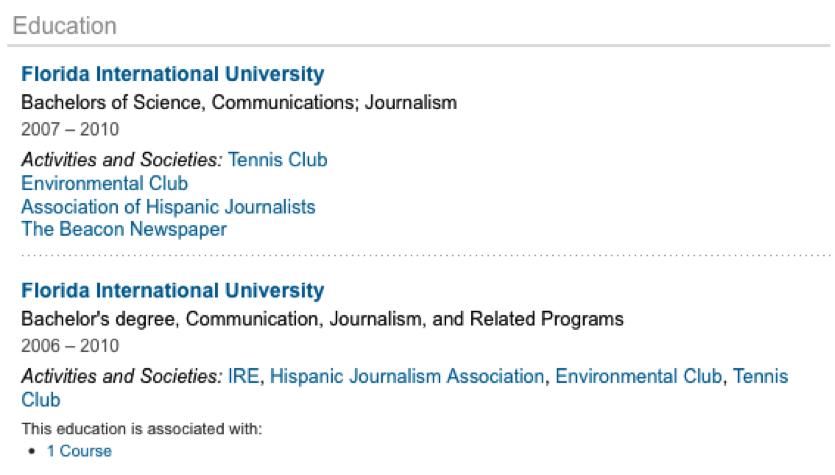Open the 1 Course link
Viewport: 835px width, 475px height.
pyautogui.click(x=79, y=451)
